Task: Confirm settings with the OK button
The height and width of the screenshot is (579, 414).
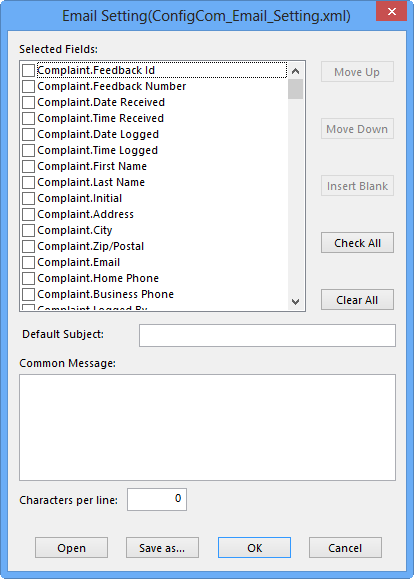Action: tap(254, 548)
